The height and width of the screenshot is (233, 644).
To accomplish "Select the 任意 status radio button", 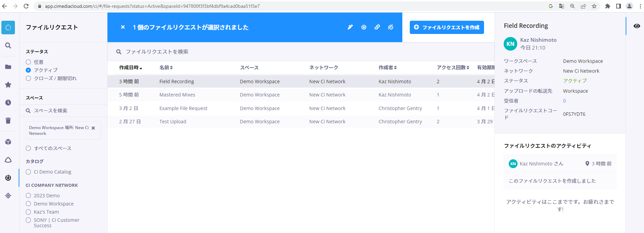I will coord(28,62).
